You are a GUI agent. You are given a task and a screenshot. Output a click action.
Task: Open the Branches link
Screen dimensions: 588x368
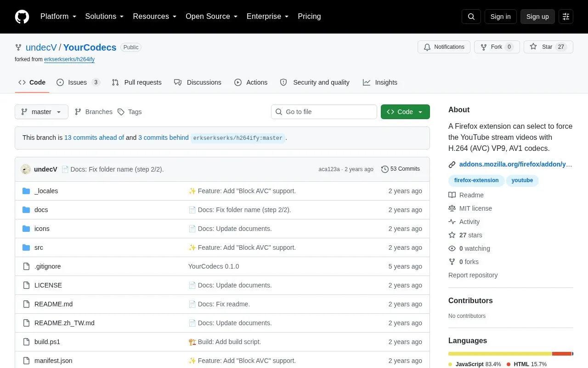pyautogui.click(x=93, y=112)
